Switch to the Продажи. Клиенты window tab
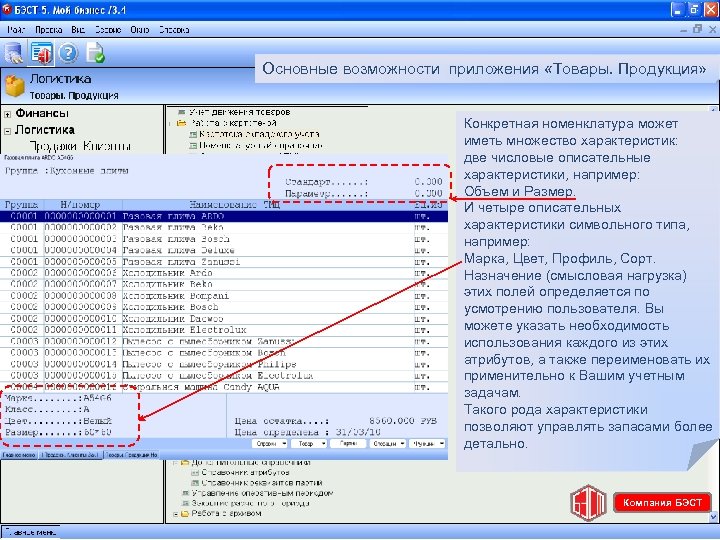Screen dimensions: 720x540 pyautogui.click(x=71, y=455)
